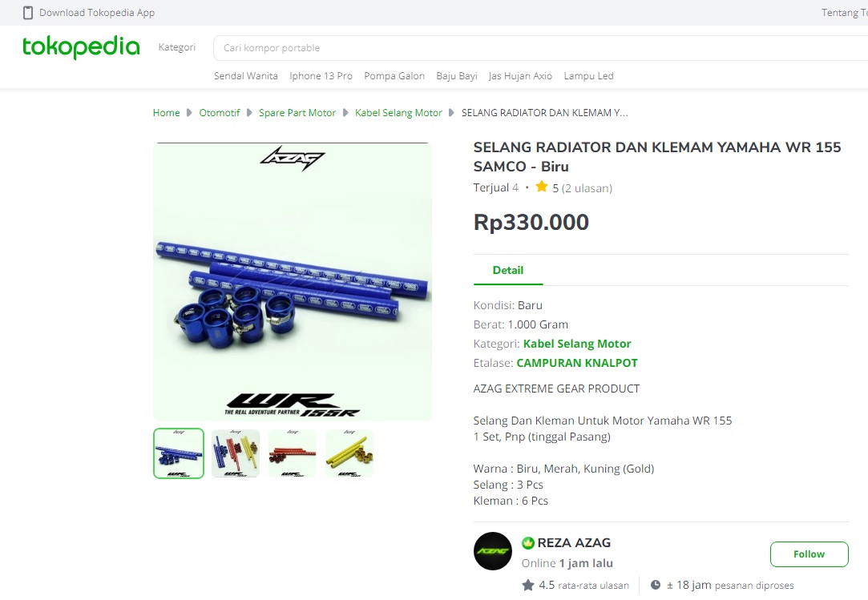Go to Otomotif breadcrumb

220,113
